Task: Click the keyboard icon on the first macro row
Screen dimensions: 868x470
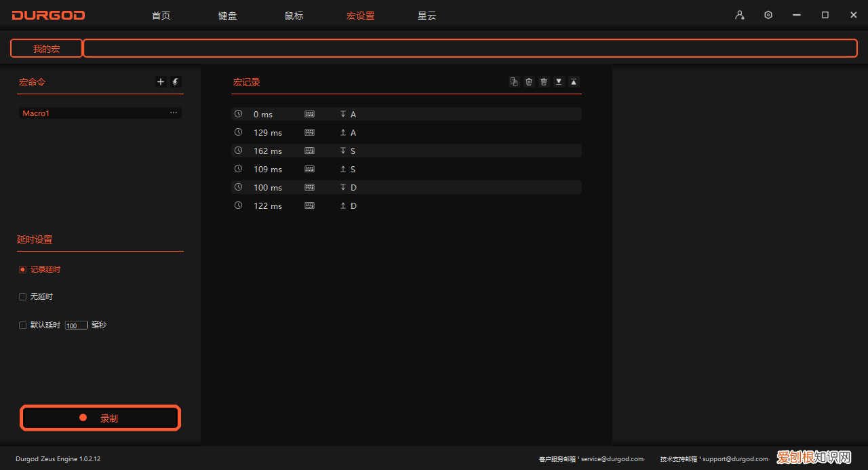Action: (309, 113)
